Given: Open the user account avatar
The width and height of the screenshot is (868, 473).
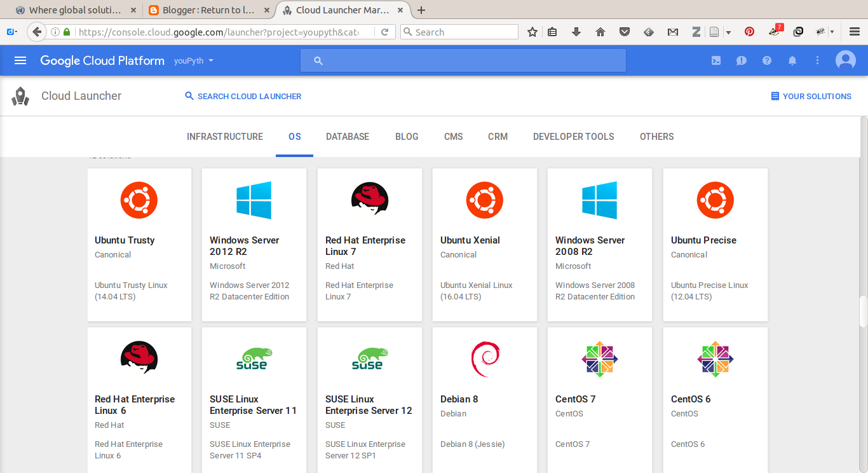Looking at the screenshot, I should point(846,60).
